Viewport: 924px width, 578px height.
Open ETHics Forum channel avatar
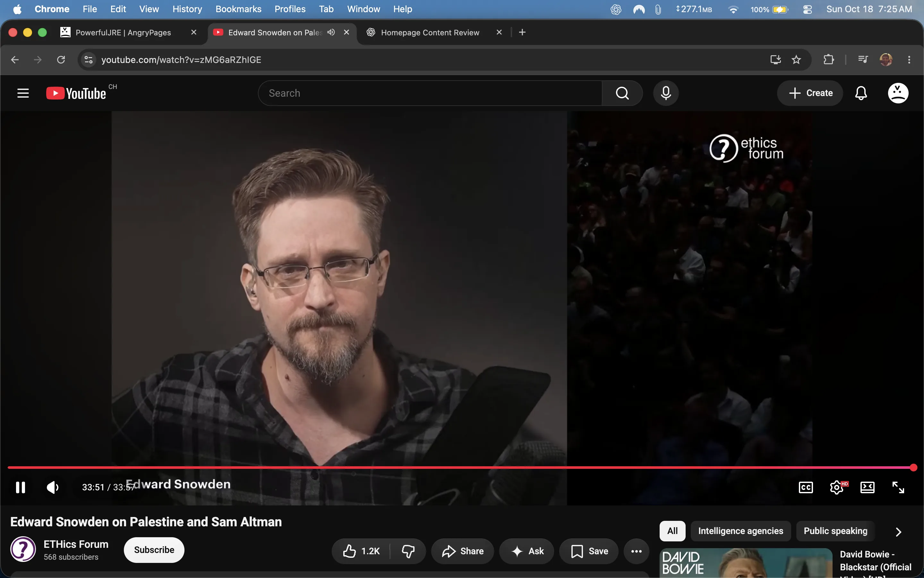(23, 549)
